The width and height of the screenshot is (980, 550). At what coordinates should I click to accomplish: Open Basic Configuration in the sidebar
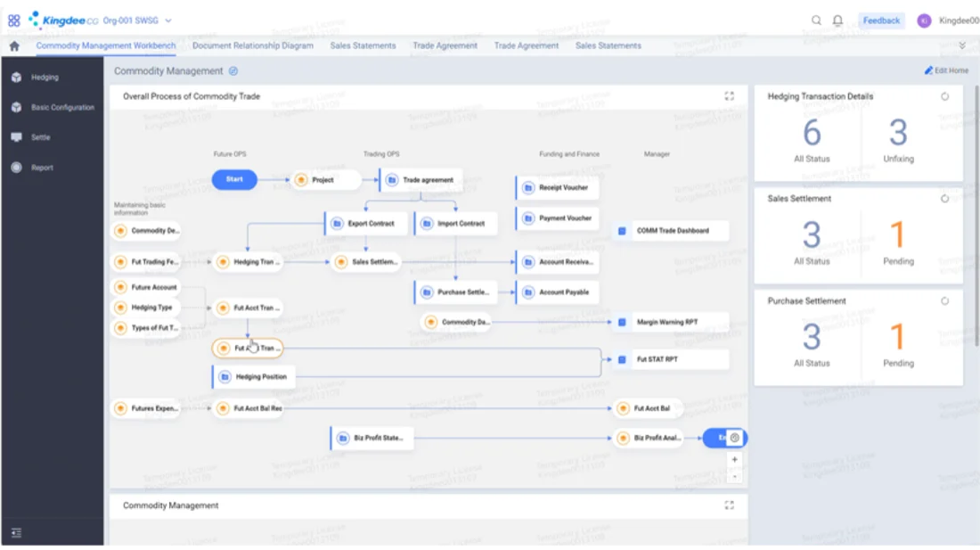point(53,108)
